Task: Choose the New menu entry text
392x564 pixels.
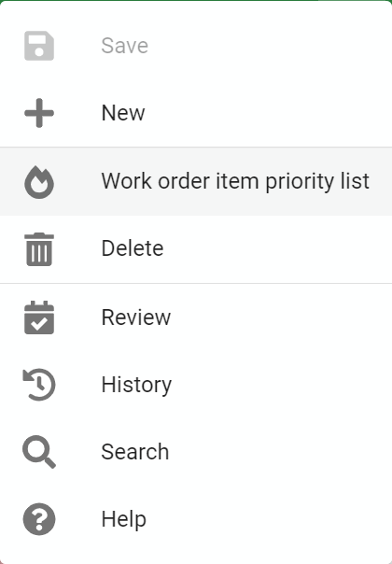Action: click(x=123, y=113)
